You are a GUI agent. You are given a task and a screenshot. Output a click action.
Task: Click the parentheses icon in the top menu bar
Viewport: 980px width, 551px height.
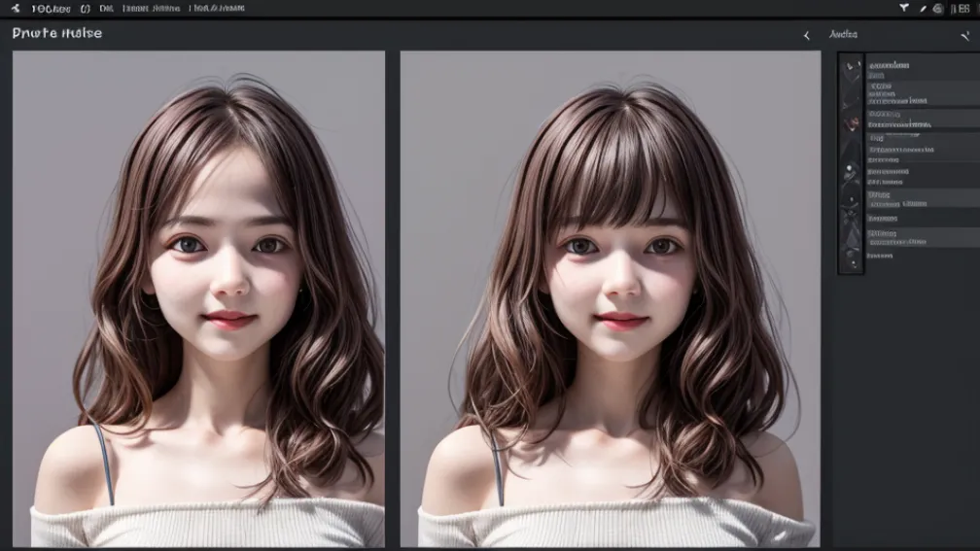tap(85, 9)
